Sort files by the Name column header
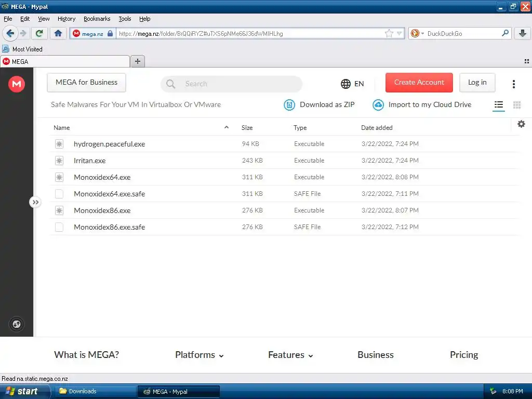Viewport: 532px width, 399px height. 62,128
